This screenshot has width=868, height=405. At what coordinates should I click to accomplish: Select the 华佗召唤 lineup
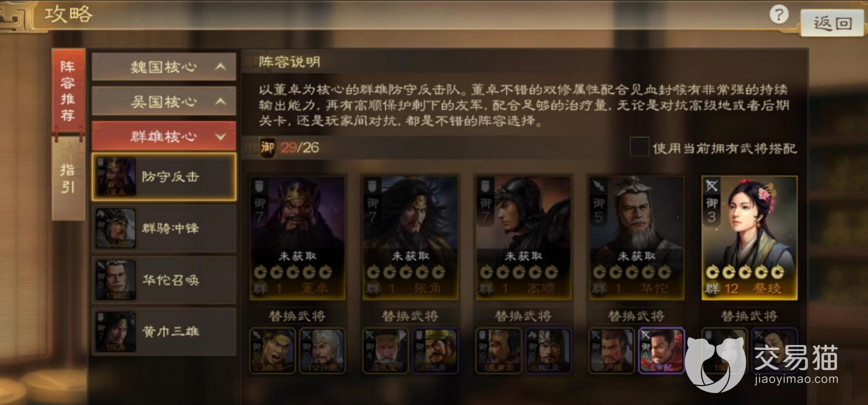(x=164, y=280)
